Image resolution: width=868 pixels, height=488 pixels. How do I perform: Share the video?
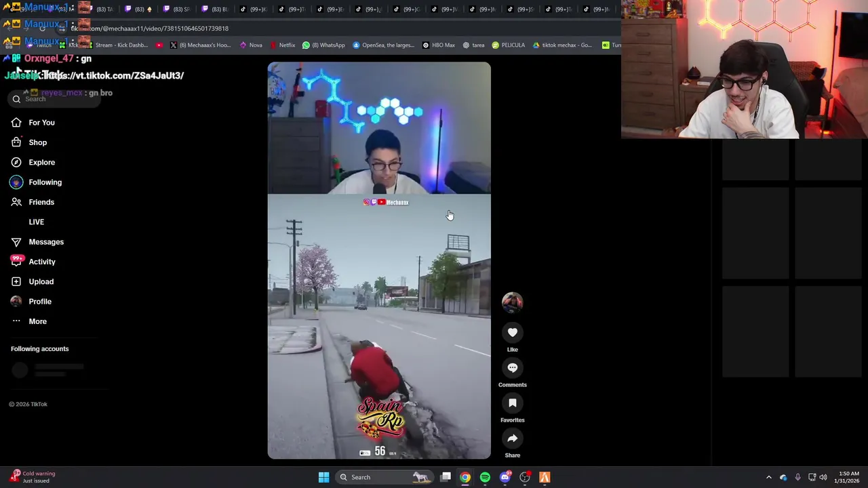(513, 438)
